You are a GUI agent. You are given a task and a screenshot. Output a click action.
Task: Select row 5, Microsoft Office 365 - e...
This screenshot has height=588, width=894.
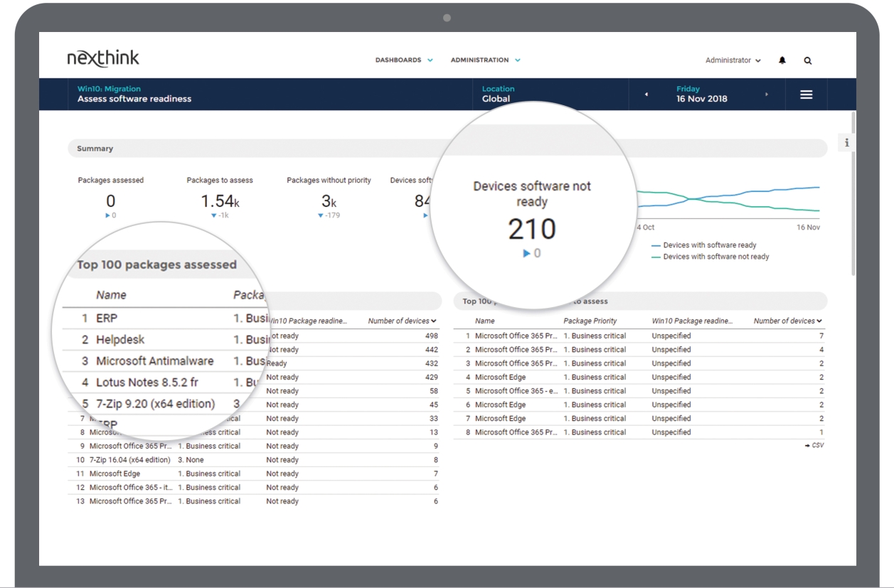point(640,391)
